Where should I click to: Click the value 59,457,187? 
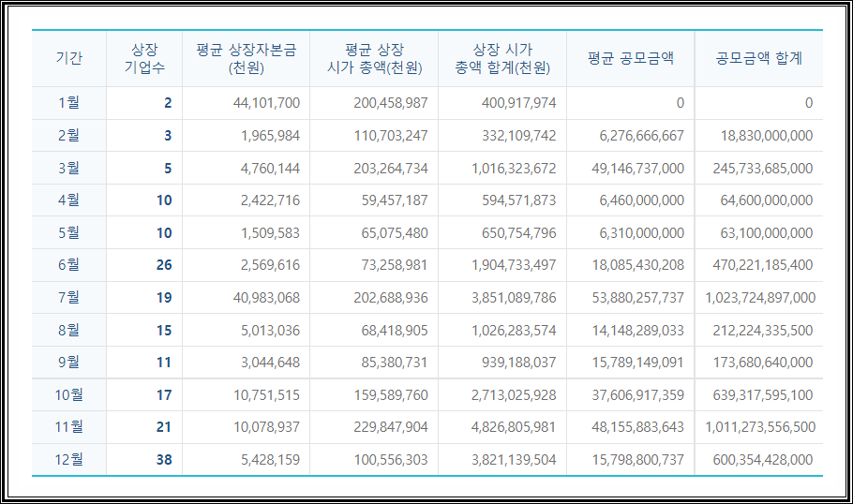click(395, 200)
